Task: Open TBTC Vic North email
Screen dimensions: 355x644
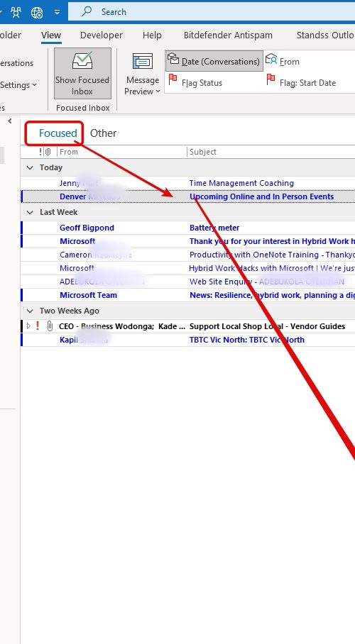Action: 247,340
